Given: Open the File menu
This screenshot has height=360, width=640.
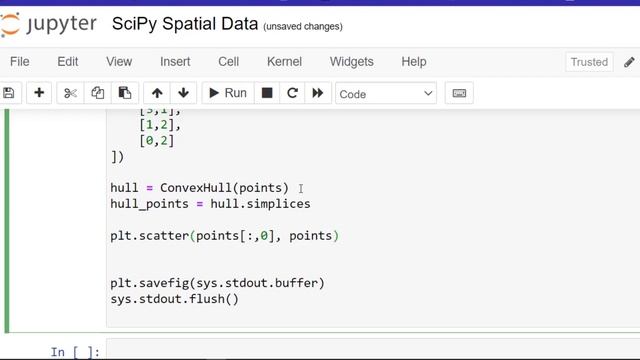Looking at the screenshot, I should click(x=20, y=62).
